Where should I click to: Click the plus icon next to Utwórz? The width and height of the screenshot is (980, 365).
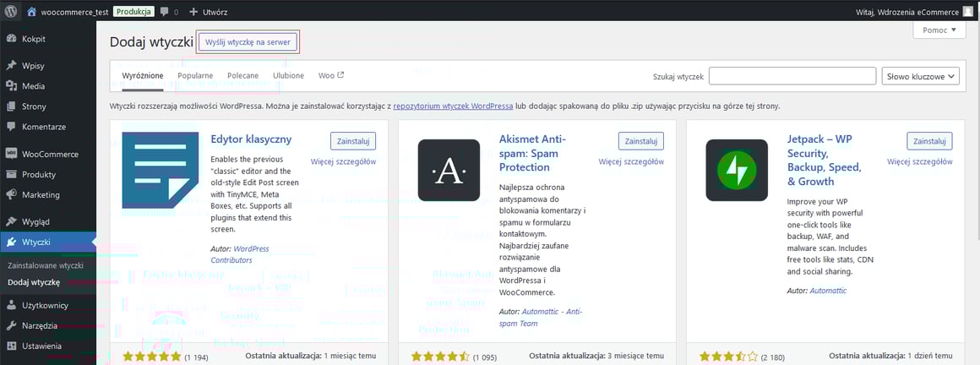tap(193, 12)
